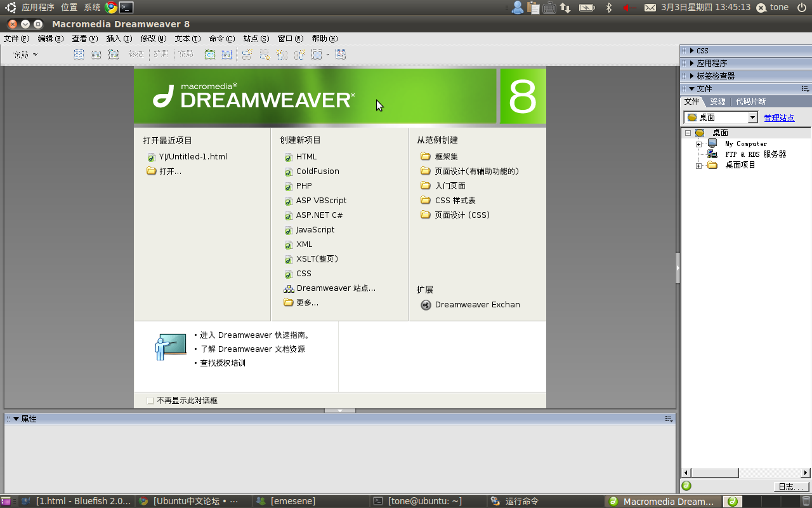Click the Tabular Data icon in the insert bar
The height and width of the screenshot is (508, 812).
click(341, 55)
